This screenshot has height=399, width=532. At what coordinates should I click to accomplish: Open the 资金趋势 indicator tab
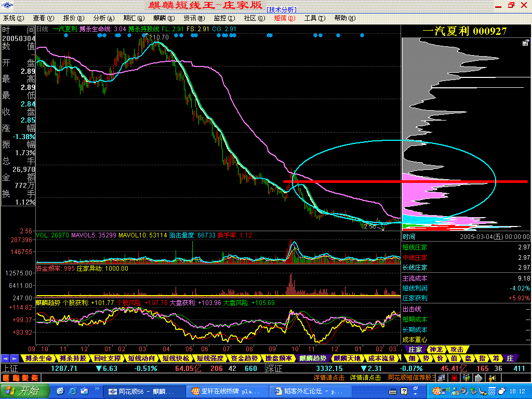pos(245,358)
